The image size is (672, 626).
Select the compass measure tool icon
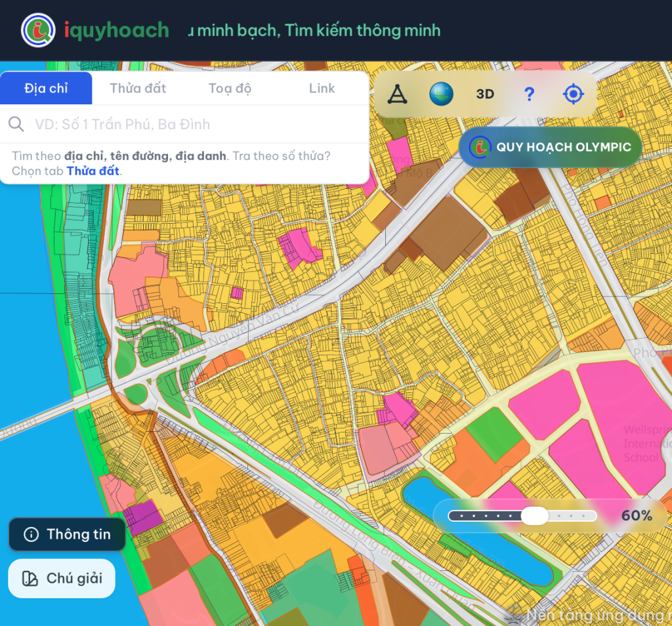point(397,94)
